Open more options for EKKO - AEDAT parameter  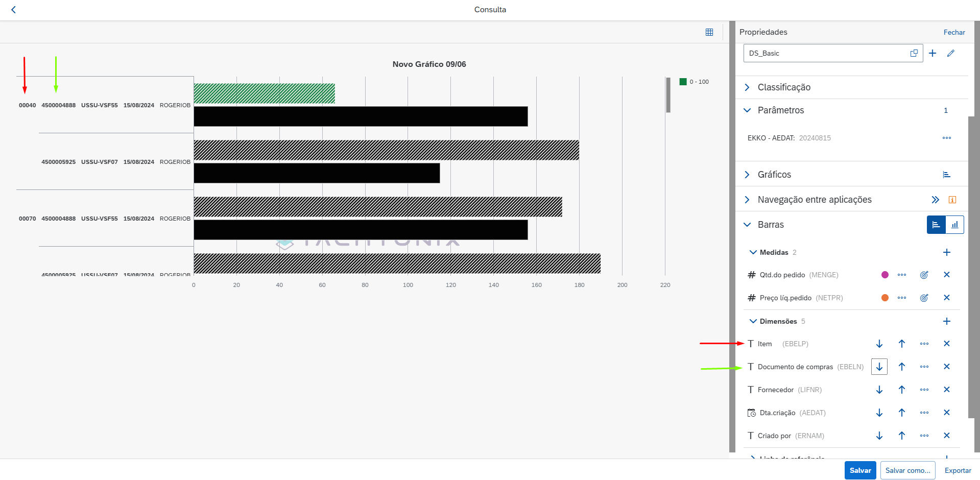tap(946, 138)
